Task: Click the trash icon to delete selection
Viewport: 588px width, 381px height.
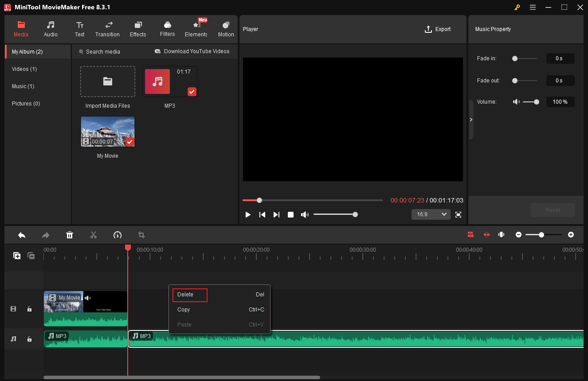Action: click(x=70, y=235)
